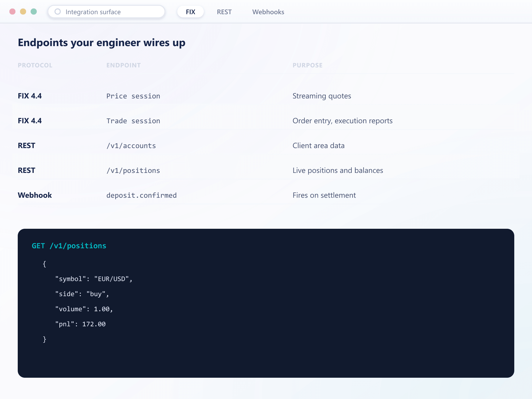This screenshot has height=399, width=532.
Task: Click the Streaming quotes purpose cell
Action: pyautogui.click(x=322, y=96)
